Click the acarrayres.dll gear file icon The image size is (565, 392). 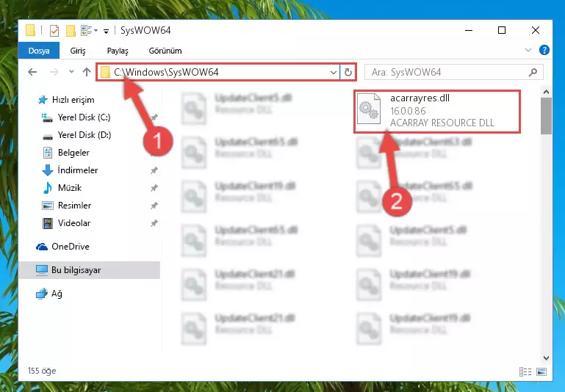(x=369, y=109)
